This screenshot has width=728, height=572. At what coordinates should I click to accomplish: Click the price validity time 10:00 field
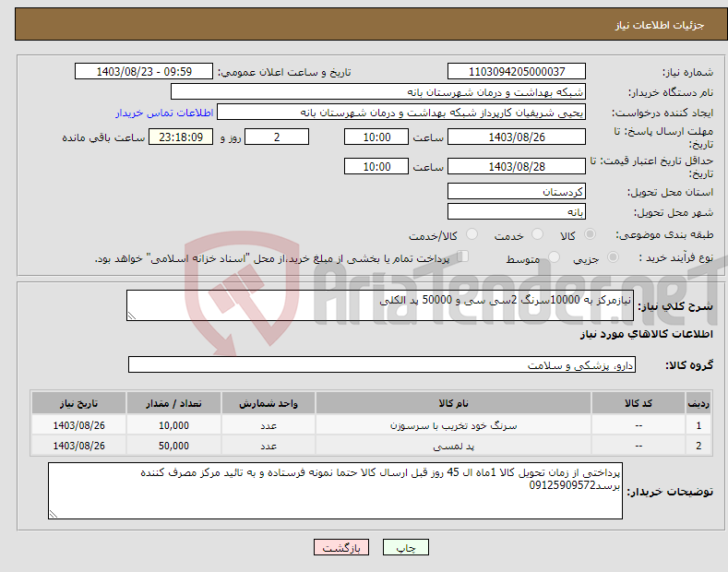376,166
